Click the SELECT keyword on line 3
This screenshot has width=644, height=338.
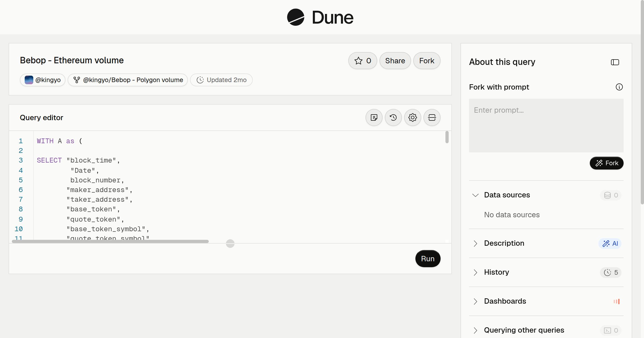[x=49, y=160]
